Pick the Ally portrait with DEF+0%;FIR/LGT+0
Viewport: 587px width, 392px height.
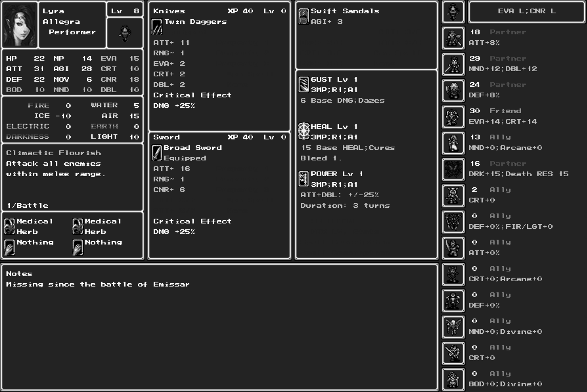point(453,222)
